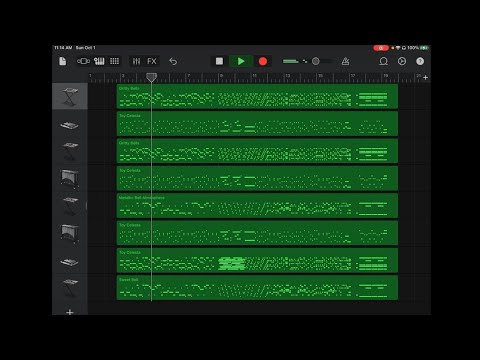Viewport: 480px width, 360px height.
Task: Tap the red screen recording indicator
Action: click(381, 48)
